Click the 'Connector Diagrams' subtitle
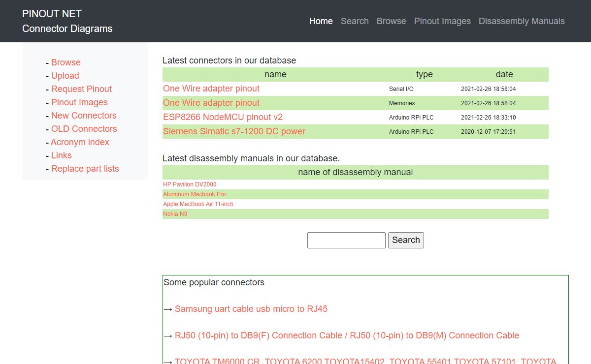591x364 pixels. pyautogui.click(x=67, y=29)
